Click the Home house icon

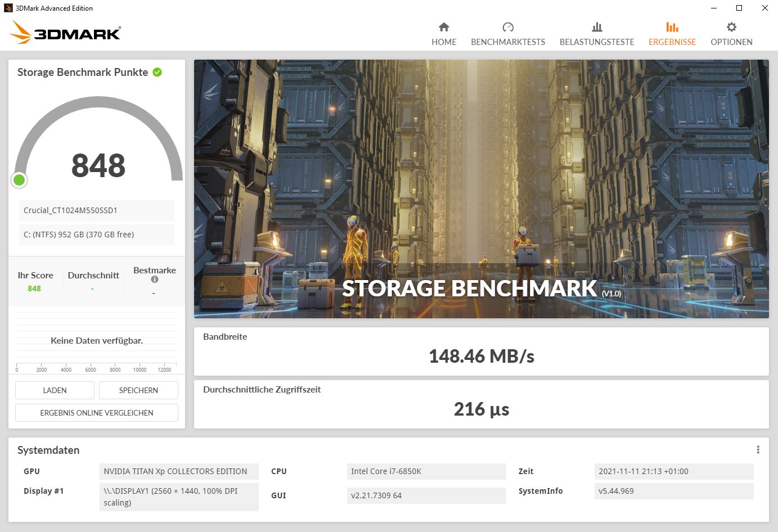444,27
